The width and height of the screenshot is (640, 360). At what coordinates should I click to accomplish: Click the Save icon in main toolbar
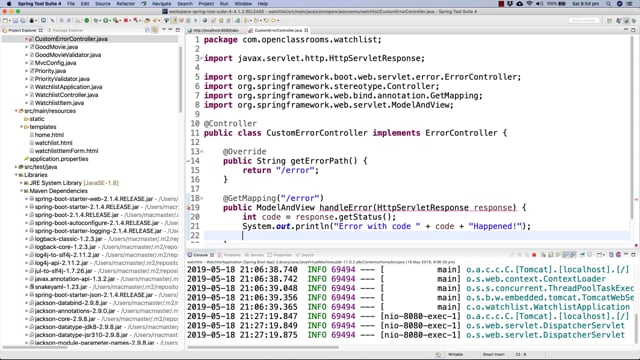16,20
